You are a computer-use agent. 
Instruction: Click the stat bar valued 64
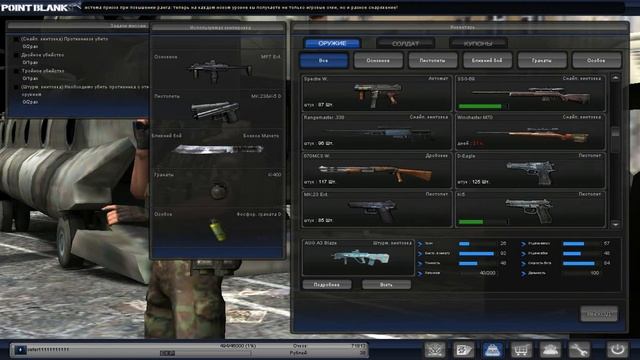click(x=580, y=263)
